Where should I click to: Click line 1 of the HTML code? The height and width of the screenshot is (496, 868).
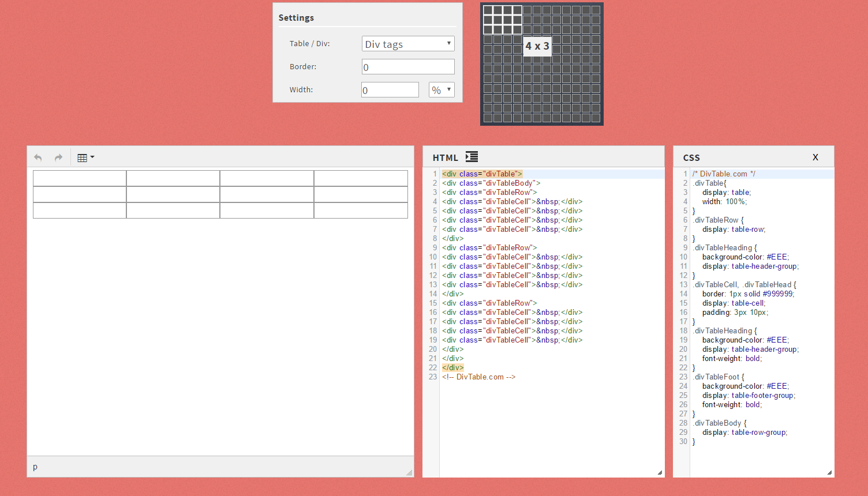[482, 174]
